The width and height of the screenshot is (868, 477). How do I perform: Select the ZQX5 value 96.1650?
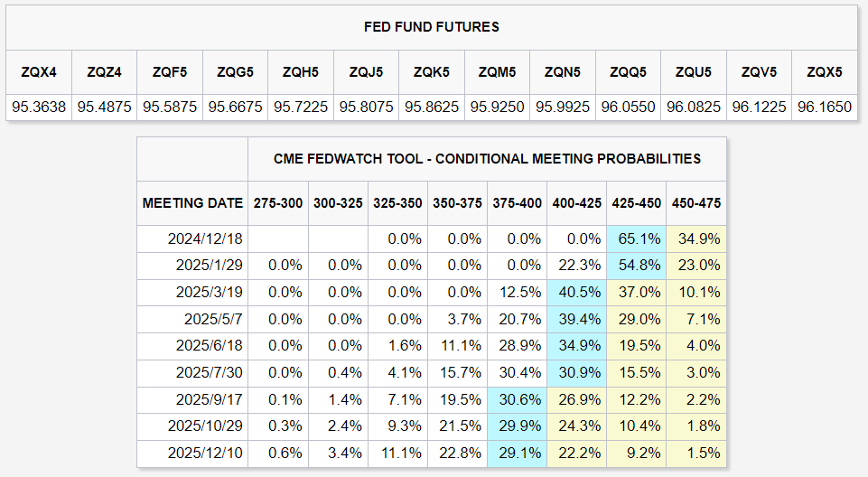[825, 107]
